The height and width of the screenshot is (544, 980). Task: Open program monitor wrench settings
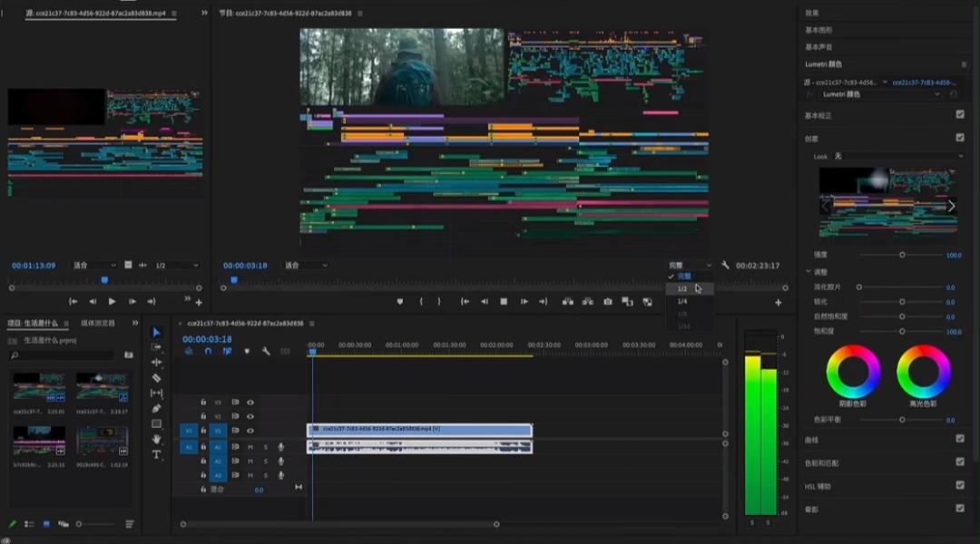coord(725,266)
